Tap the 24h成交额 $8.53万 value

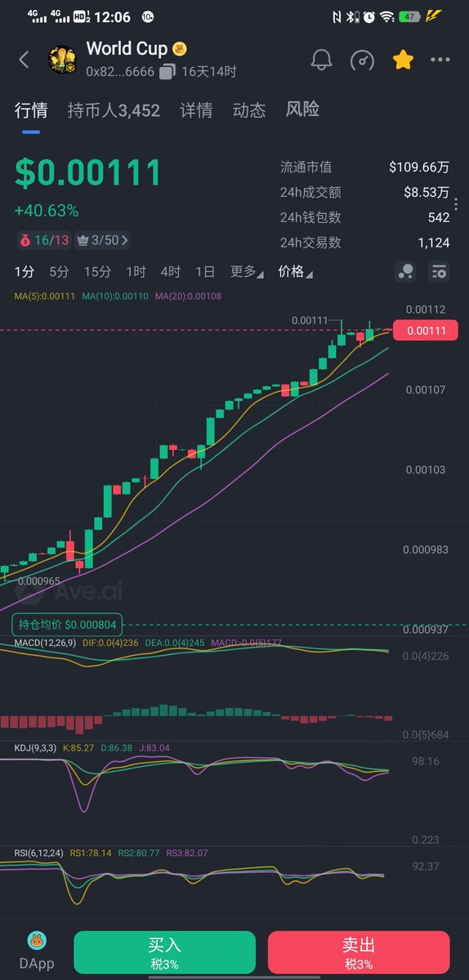pos(427,193)
